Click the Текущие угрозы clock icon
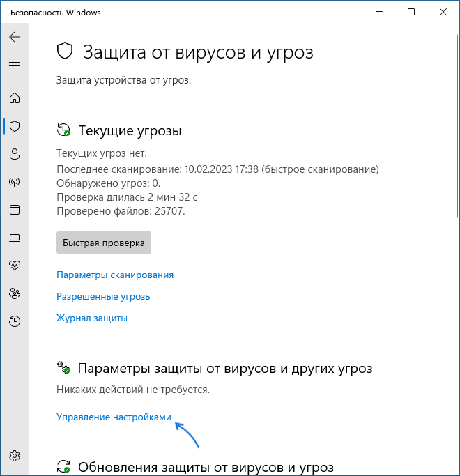This screenshot has width=460, height=476. coord(63,130)
